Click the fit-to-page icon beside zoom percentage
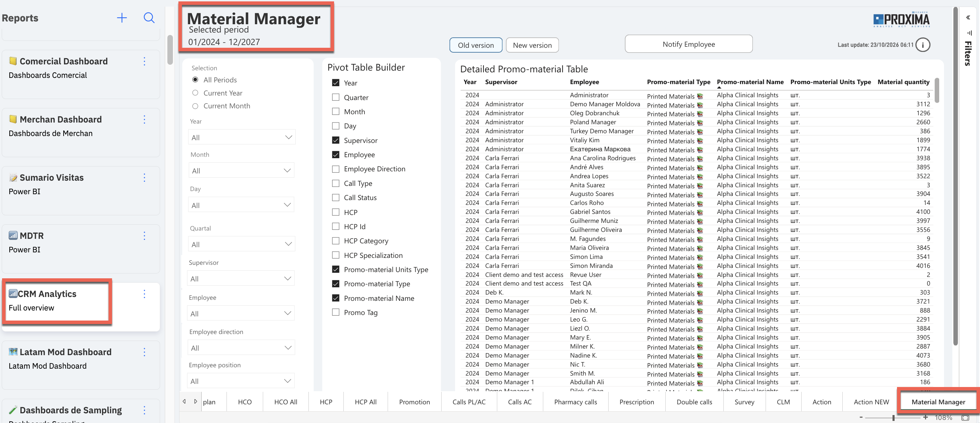The height and width of the screenshot is (423, 980). (965, 418)
